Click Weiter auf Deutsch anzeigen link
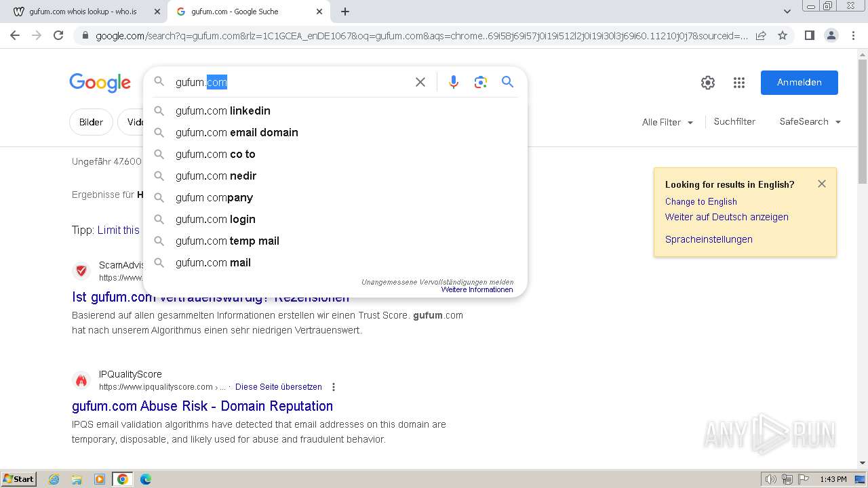The image size is (868, 488). point(726,217)
